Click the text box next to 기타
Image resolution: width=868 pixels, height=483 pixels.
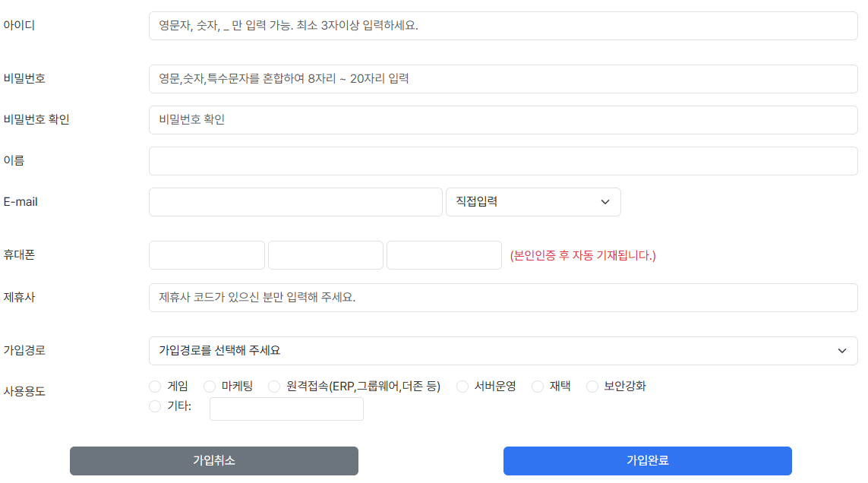point(286,409)
